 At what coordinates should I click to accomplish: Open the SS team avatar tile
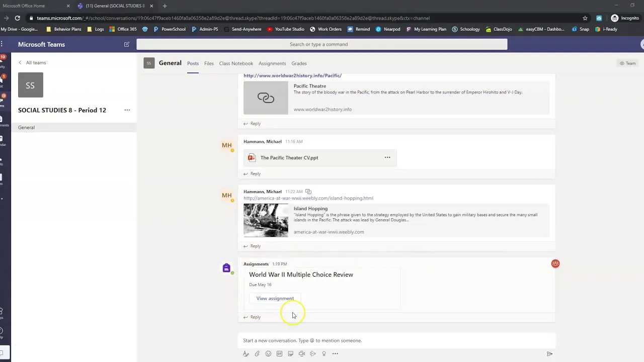click(30, 85)
